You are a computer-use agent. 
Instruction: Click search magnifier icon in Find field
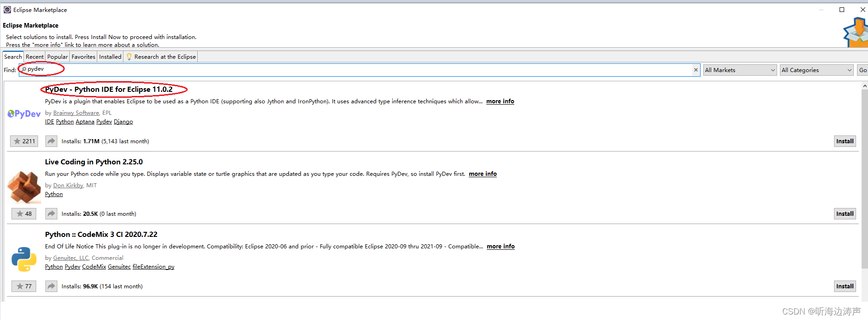tap(24, 69)
